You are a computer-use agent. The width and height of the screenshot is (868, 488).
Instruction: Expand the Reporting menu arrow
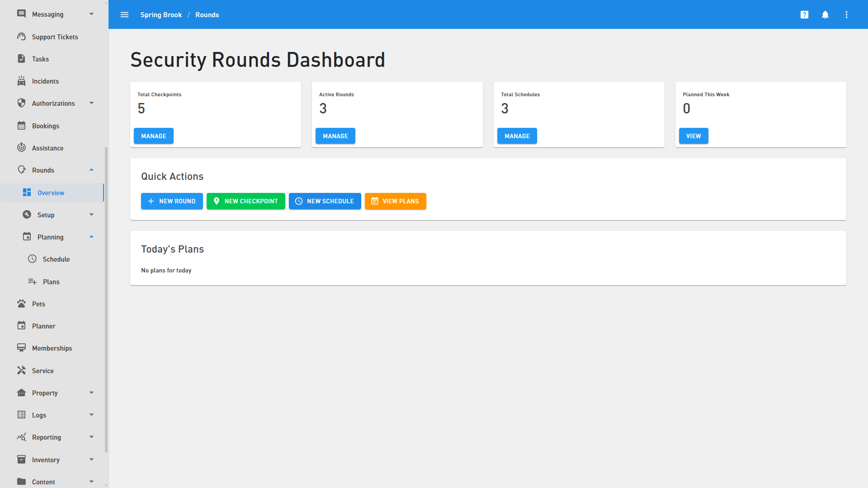(x=91, y=437)
